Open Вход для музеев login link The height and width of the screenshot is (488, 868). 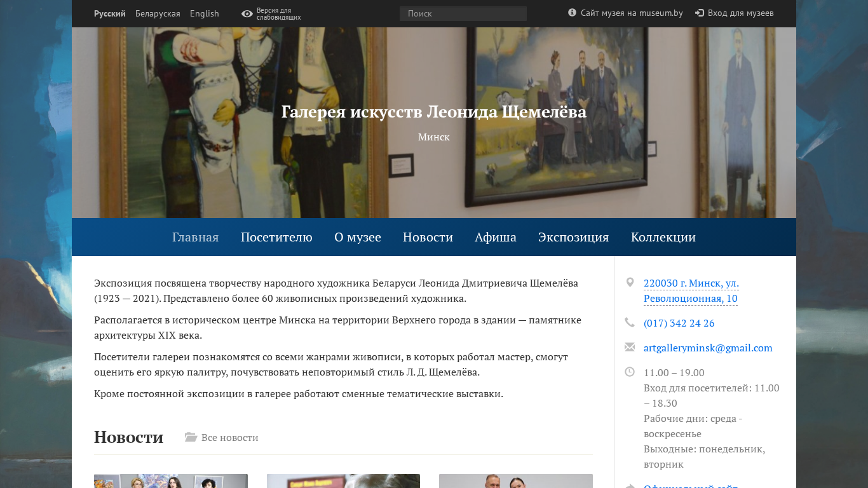click(x=741, y=13)
